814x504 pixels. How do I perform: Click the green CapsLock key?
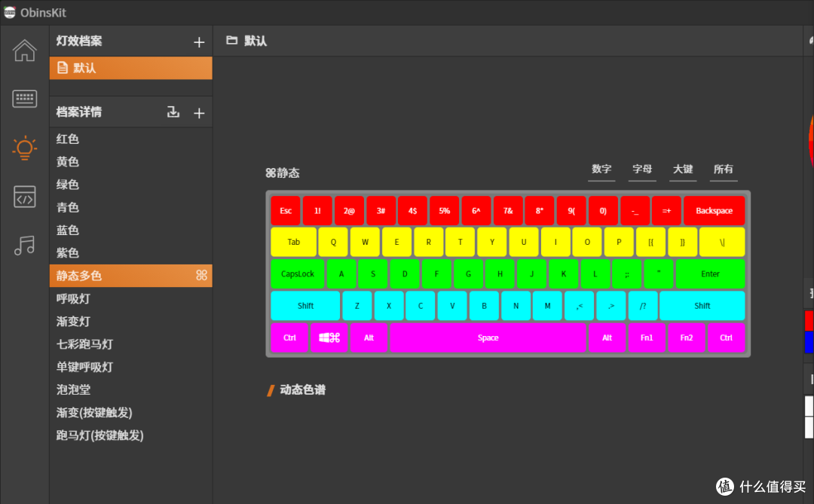(x=298, y=273)
